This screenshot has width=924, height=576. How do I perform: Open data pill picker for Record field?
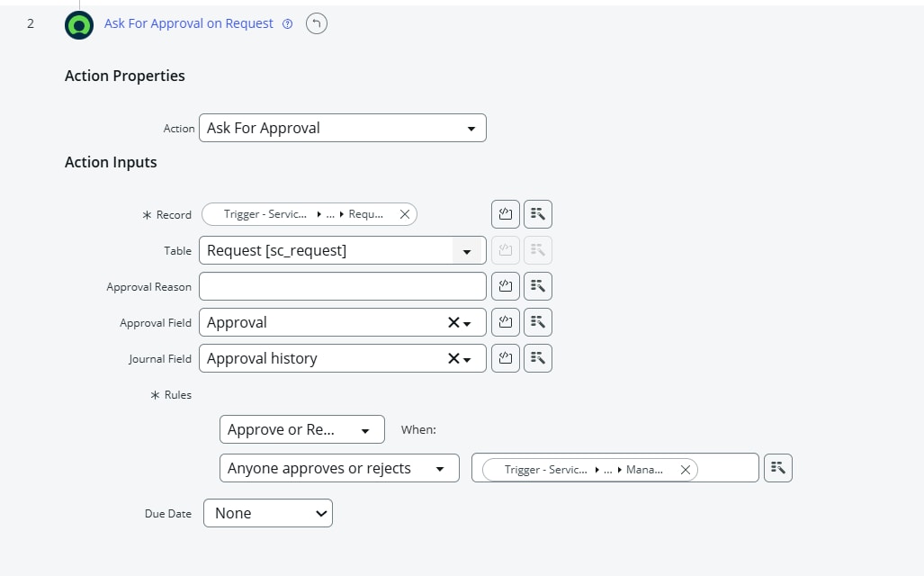coord(538,214)
